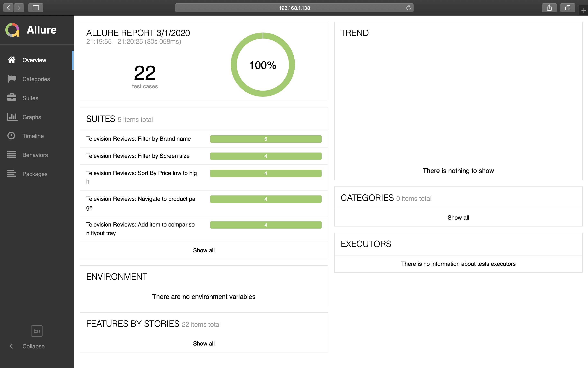Show all suites
This screenshot has height=368, width=588.
[204, 250]
